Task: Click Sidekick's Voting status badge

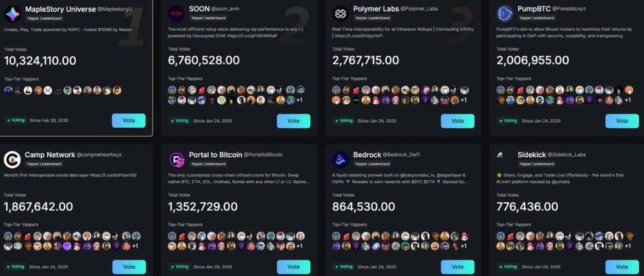Action: 507,266
